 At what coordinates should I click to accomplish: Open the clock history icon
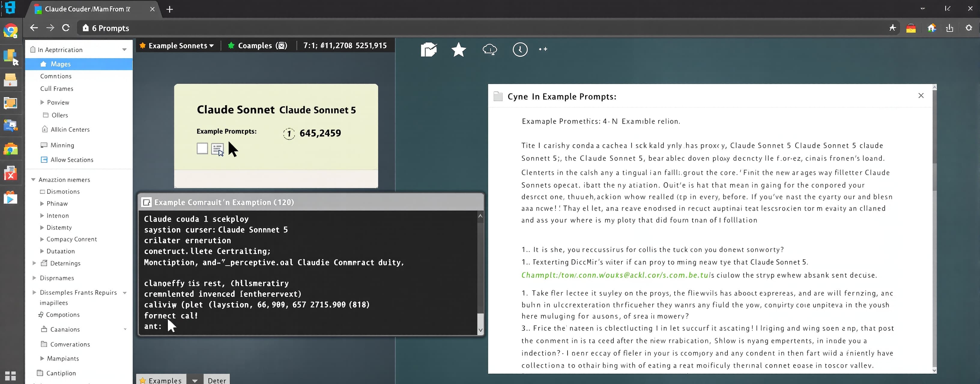click(x=520, y=49)
